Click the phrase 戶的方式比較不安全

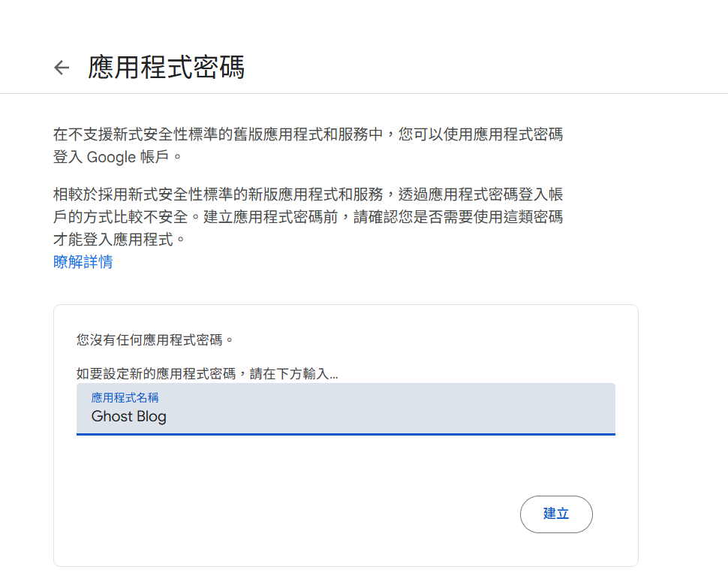(x=128, y=218)
